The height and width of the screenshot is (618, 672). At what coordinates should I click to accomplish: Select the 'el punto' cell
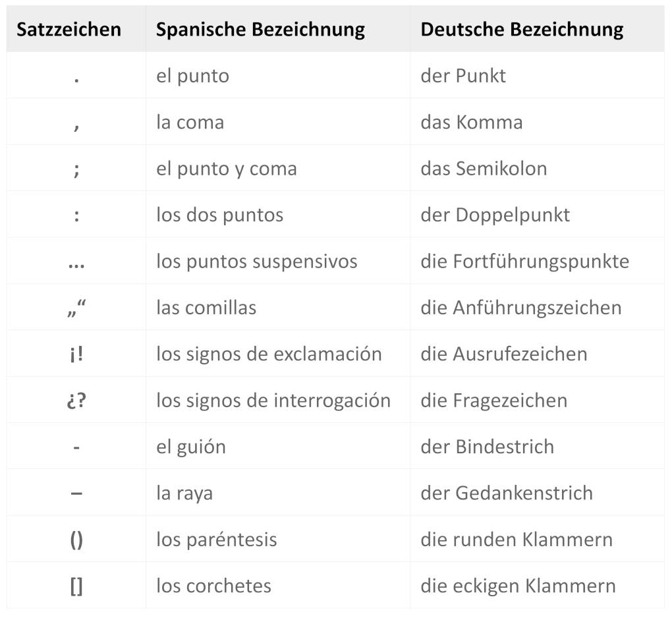pyautogui.click(x=192, y=76)
